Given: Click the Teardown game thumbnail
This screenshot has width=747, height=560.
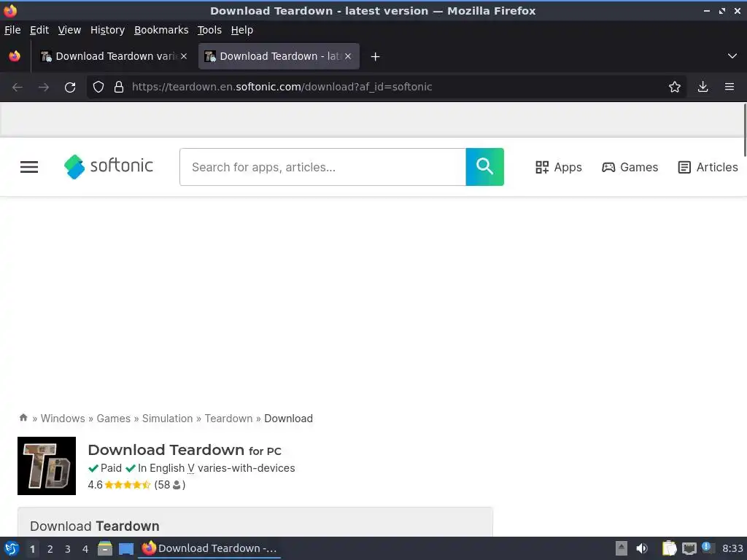Looking at the screenshot, I should 47,466.
